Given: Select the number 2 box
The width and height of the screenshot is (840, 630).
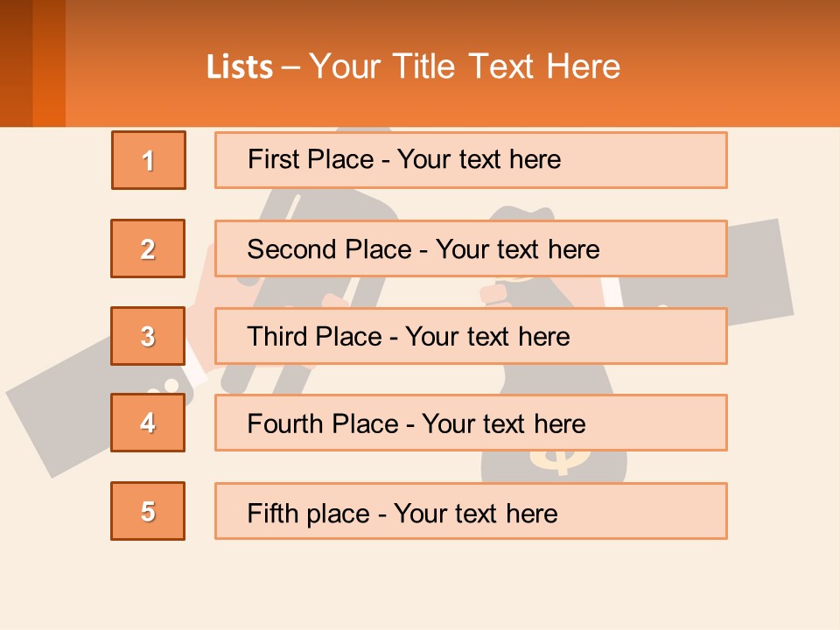Looking at the screenshot, I should [x=148, y=248].
